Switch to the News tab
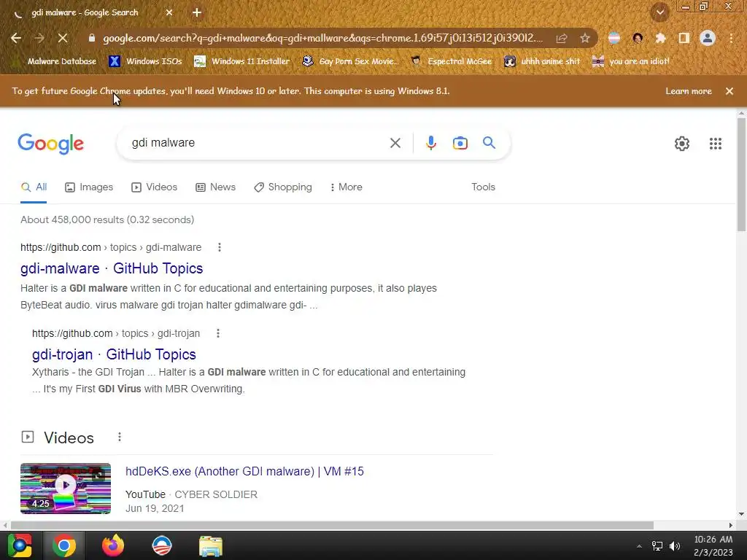Viewport: 747px width, 560px height. pos(216,187)
